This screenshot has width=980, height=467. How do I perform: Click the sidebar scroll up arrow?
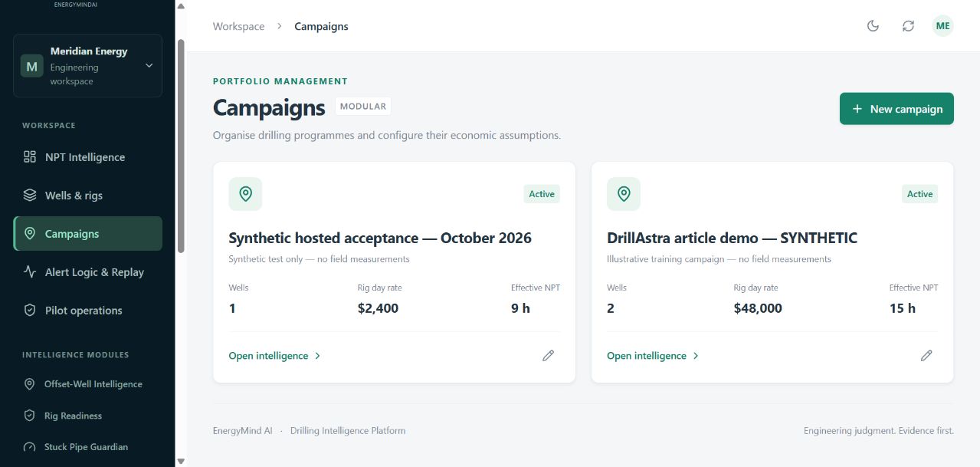coord(181,5)
